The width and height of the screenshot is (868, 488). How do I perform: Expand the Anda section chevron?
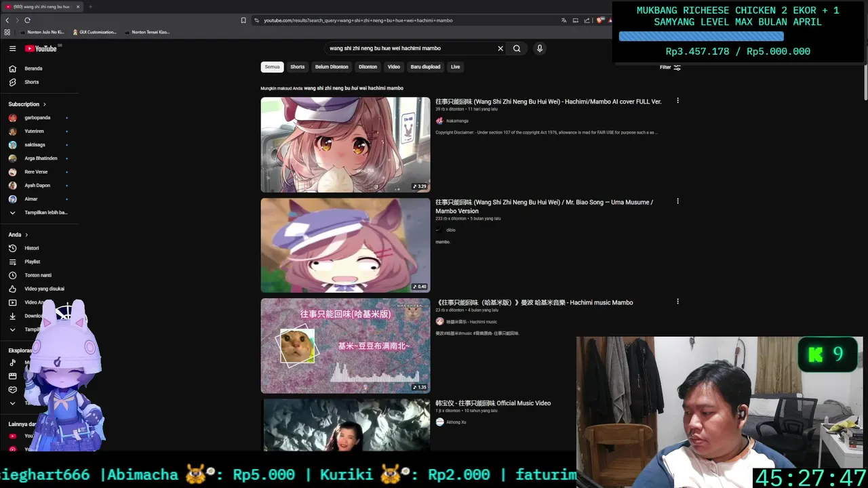[x=26, y=235]
